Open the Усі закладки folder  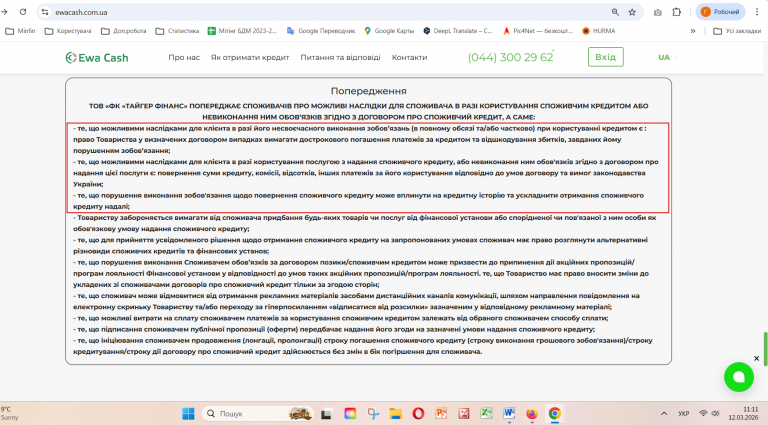tap(737, 31)
